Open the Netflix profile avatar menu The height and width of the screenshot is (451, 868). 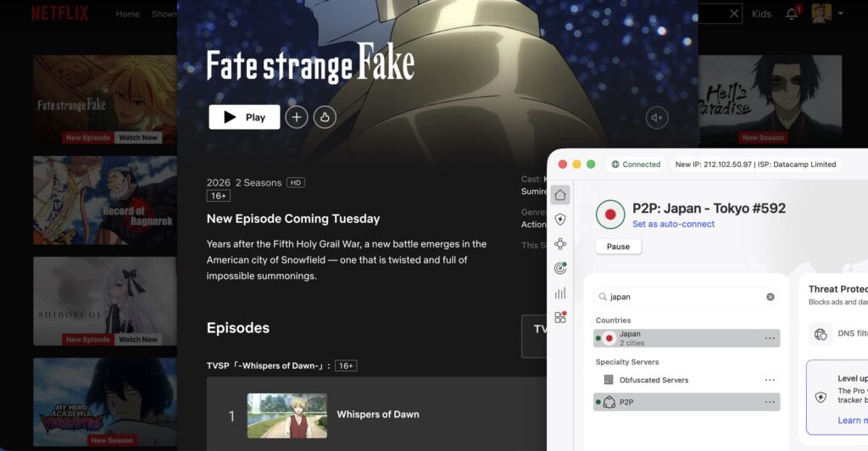tap(821, 14)
